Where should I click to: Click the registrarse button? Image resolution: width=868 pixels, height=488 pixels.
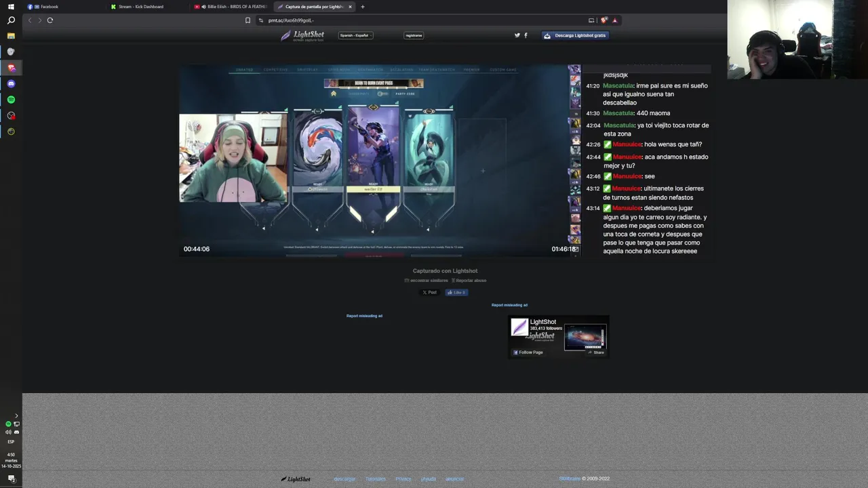[414, 35]
